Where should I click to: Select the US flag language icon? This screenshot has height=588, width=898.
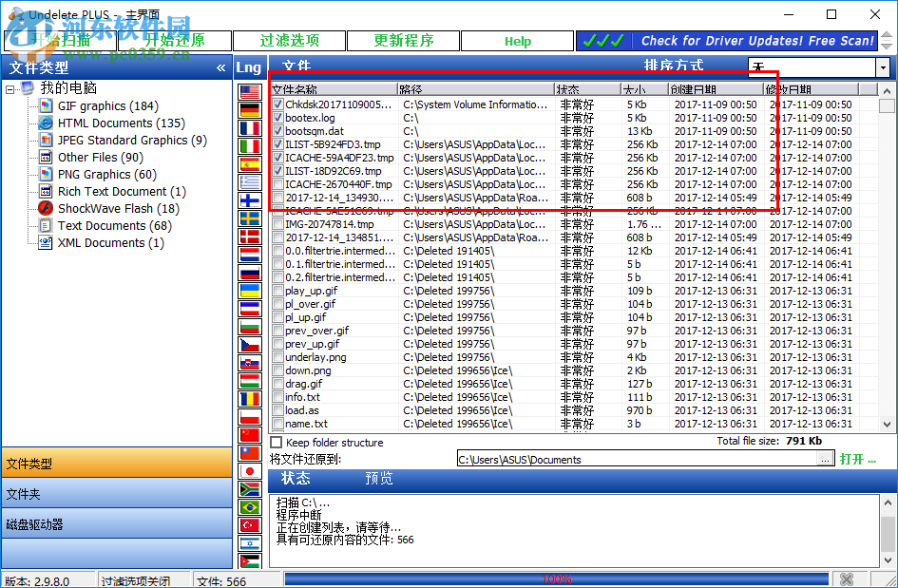tap(249, 92)
